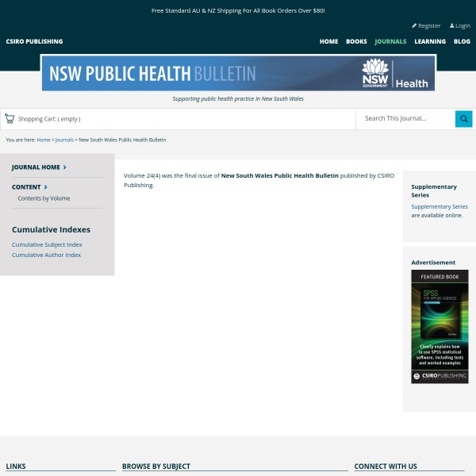Open Contents by Volume link

[x=44, y=198]
